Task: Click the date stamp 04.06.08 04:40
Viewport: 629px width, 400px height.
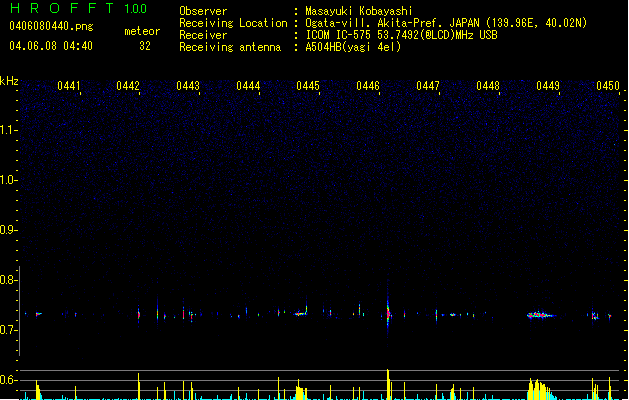Action: [x=51, y=46]
